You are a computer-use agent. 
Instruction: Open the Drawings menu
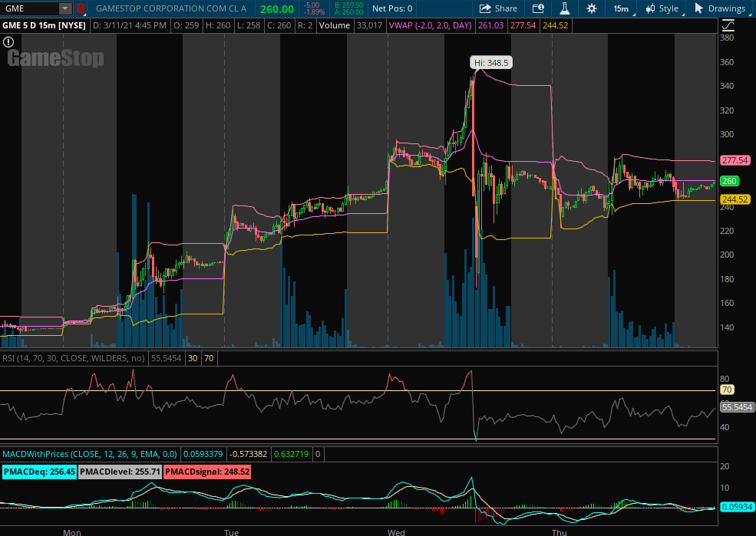click(720, 8)
